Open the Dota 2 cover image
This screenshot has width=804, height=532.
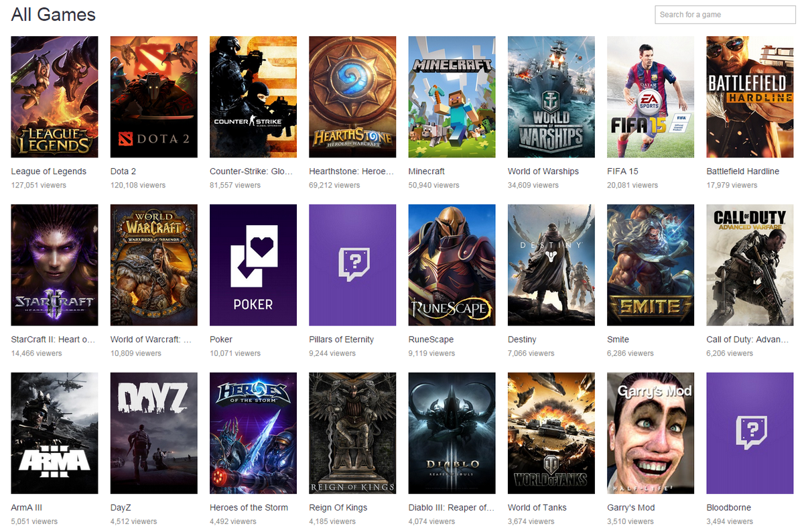click(x=154, y=97)
